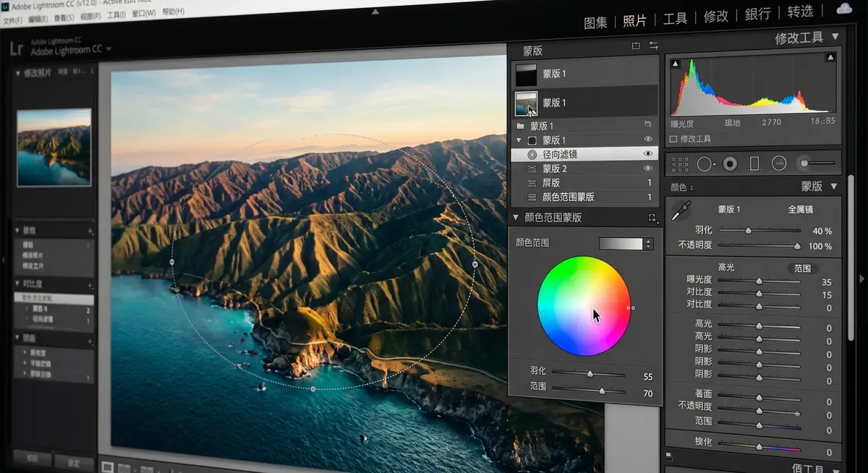868x473 pixels.
Task: Collapse the 颜色范围蒙版 section
Action: click(x=516, y=217)
